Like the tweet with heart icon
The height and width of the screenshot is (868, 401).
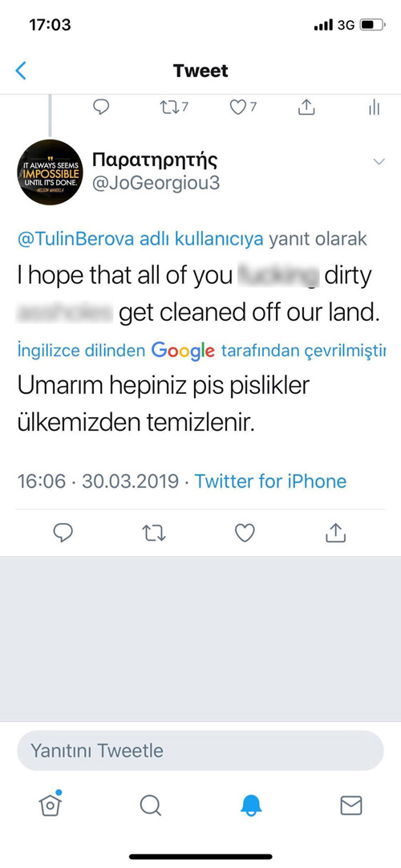[245, 533]
